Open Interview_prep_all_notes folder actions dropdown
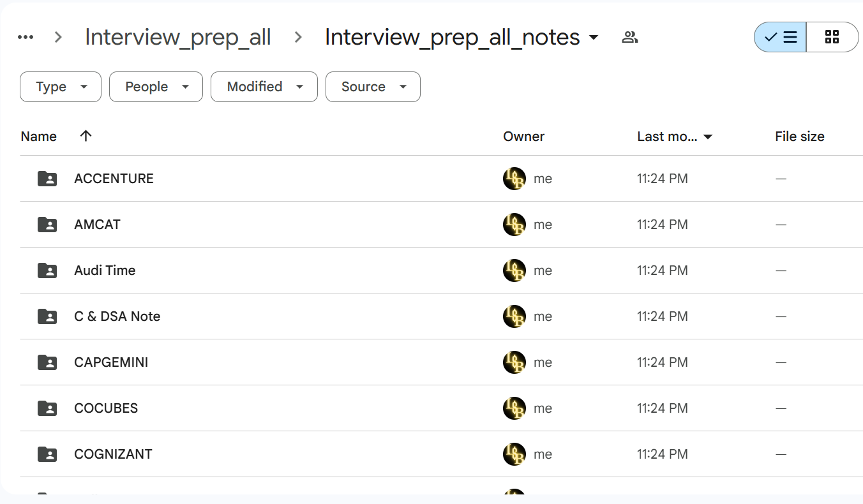863x504 pixels. 594,38
